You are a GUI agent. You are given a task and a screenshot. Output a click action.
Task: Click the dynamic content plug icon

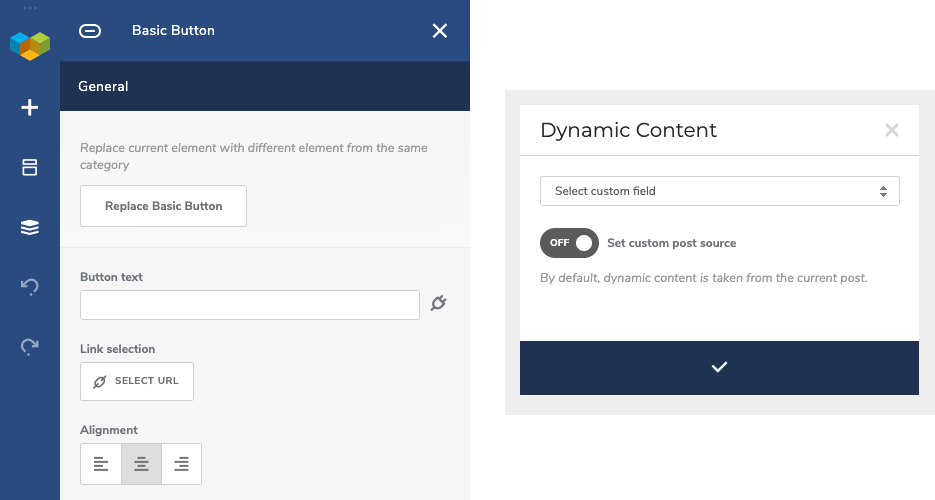(438, 303)
